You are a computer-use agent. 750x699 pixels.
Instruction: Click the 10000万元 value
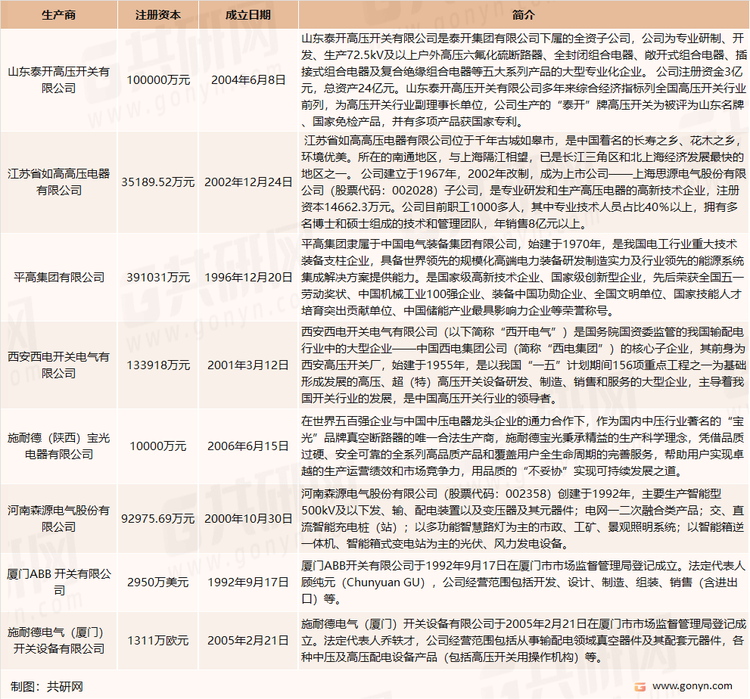pos(158,446)
